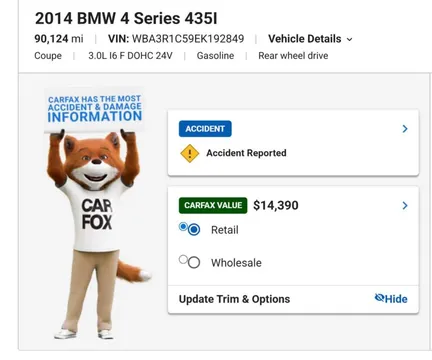Choose the Wholesale value label
Image resolution: width=432 pixels, height=360 pixels.
(236, 263)
